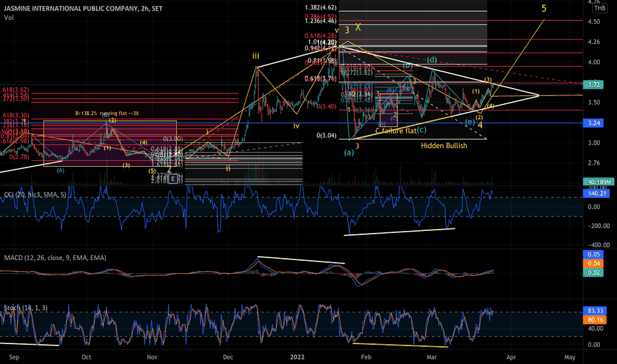This screenshot has width=617, height=364.
Task: Select the 'Vol' indicator label
Action: tap(9, 18)
